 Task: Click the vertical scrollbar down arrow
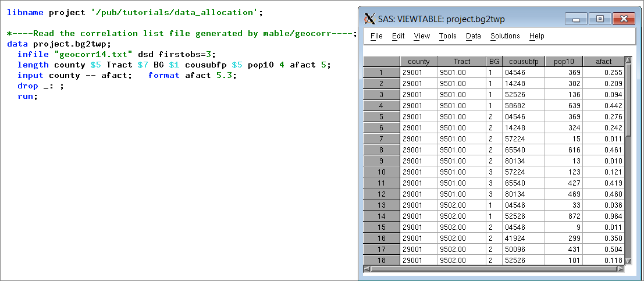click(x=628, y=262)
